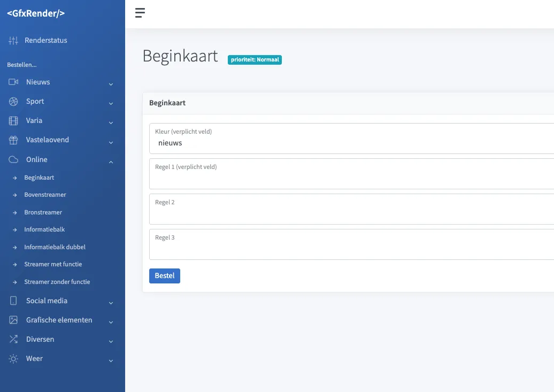Open the Kleur dropdown showing nieuws

point(351,139)
